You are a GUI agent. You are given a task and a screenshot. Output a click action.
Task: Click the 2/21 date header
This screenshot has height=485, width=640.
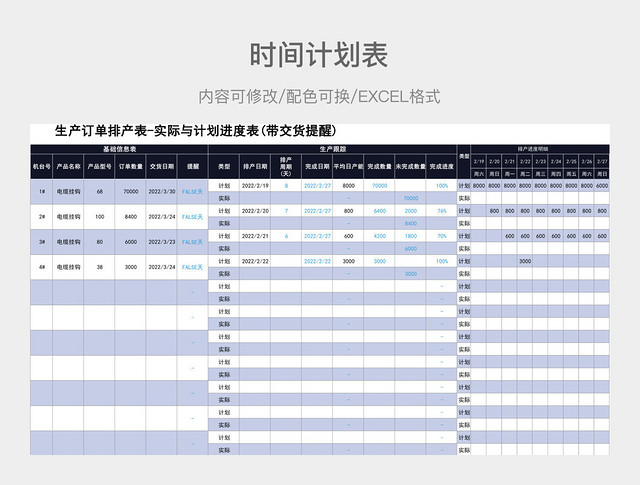click(510, 162)
